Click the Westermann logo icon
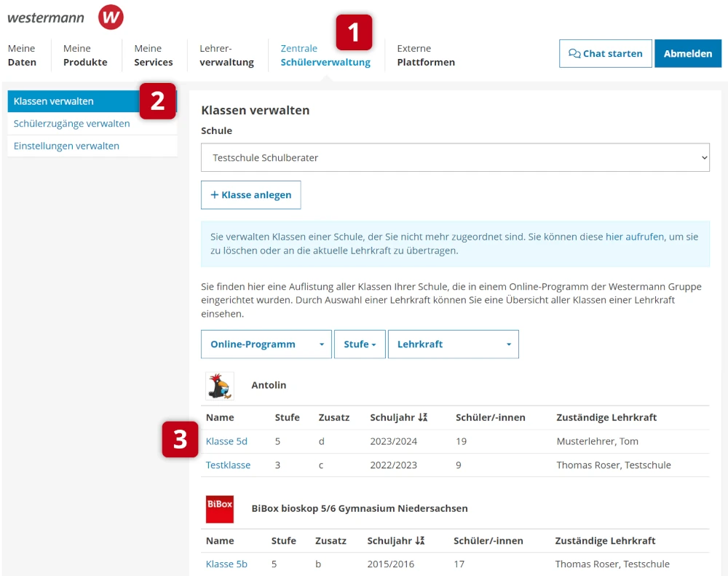Screen dimensions: 728x576 [x=111, y=17]
